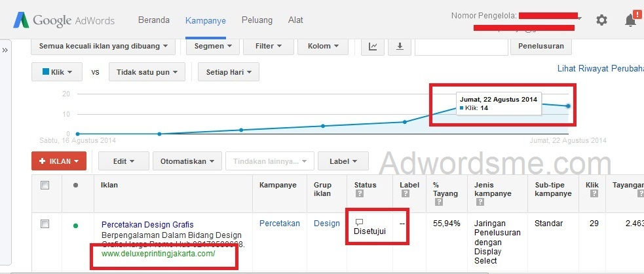Sort by the Kampanye column header
This screenshot has height=274, width=644.
click(x=277, y=186)
